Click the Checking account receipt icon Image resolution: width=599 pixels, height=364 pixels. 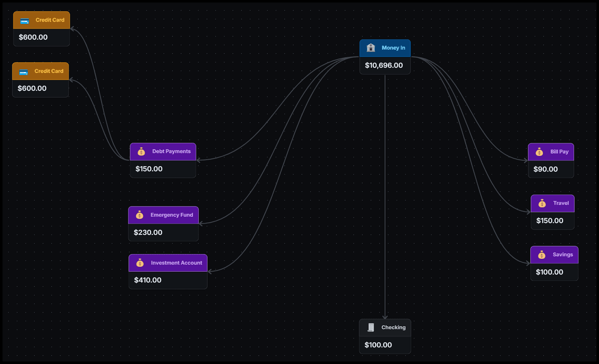point(371,328)
